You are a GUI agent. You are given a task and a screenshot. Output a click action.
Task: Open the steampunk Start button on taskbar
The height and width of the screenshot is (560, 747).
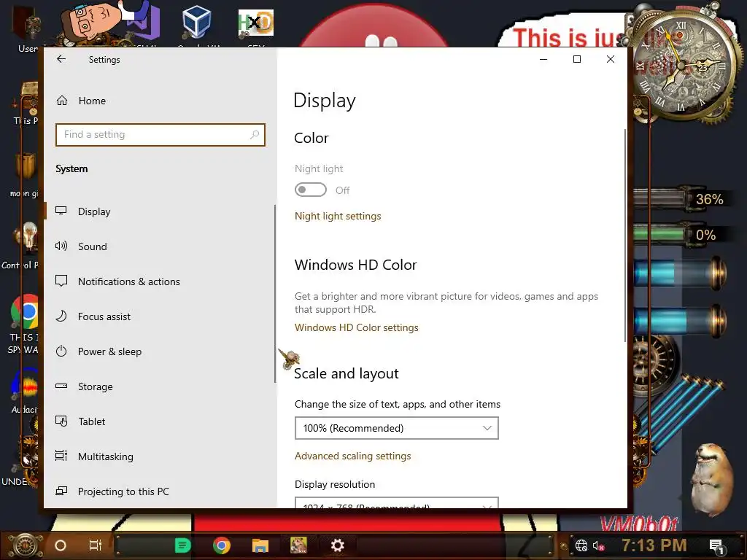26,545
